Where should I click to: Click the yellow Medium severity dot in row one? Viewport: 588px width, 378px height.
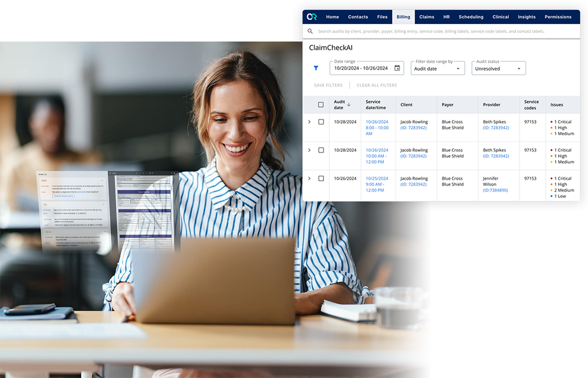(551, 133)
